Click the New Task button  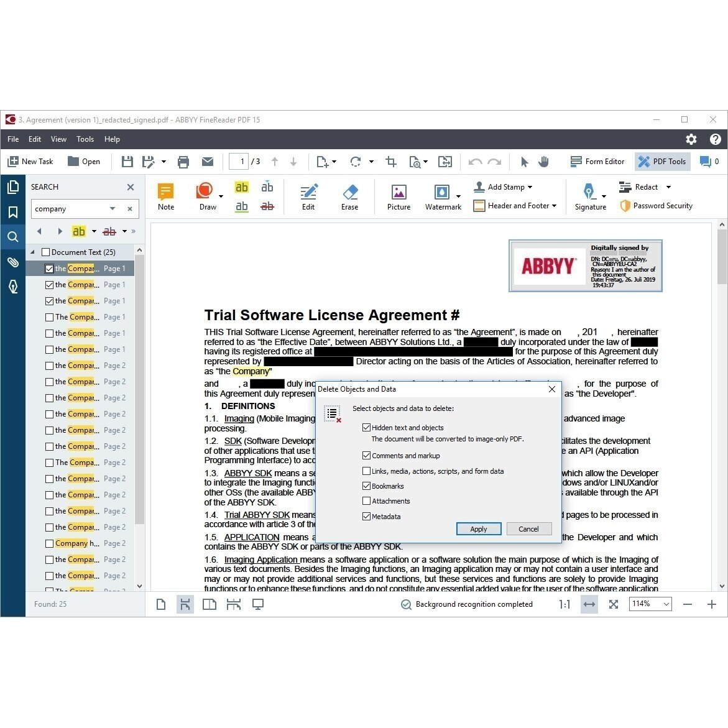pos(30,162)
